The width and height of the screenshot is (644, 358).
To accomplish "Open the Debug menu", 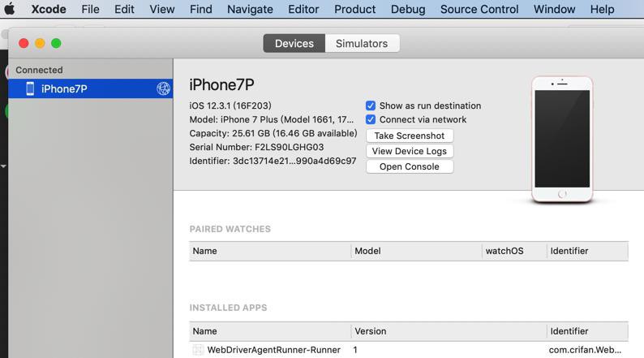I will (408, 9).
